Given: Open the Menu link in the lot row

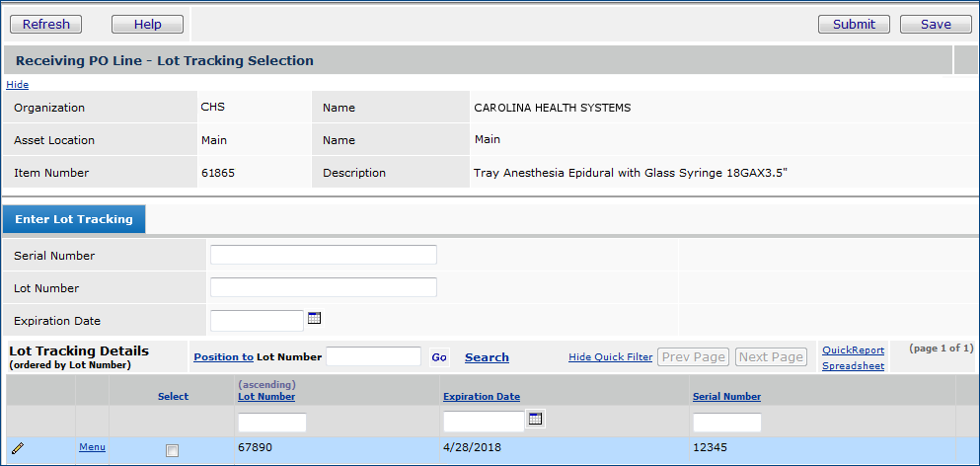Looking at the screenshot, I should 92,447.
